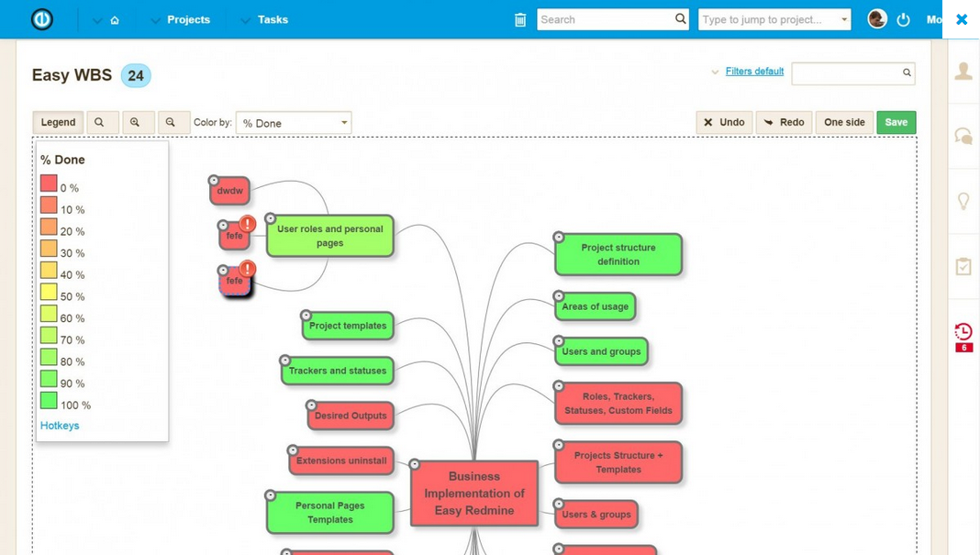This screenshot has height=555, width=980.
Task: Collapse the Project structure definition node toggle
Action: (x=559, y=237)
